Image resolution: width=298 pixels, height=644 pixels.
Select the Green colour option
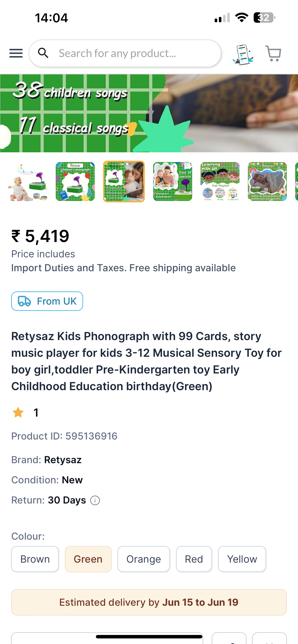click(x=88, y=559)
